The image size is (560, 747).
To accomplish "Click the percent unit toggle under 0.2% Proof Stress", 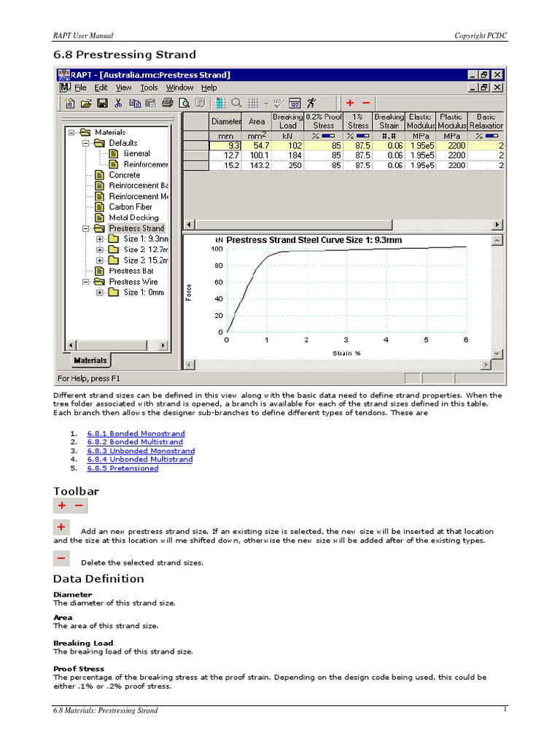I will [x=323, y=136].
